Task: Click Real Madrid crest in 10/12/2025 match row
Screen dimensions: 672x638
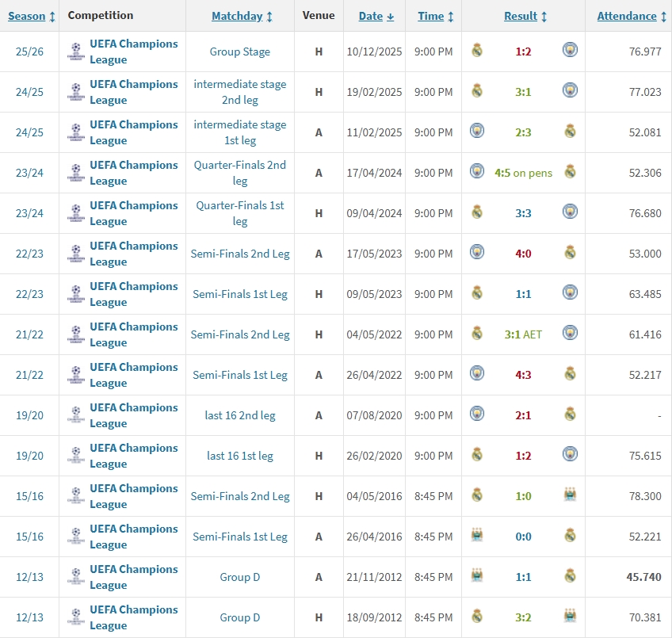Action: [x=476, y=51]
